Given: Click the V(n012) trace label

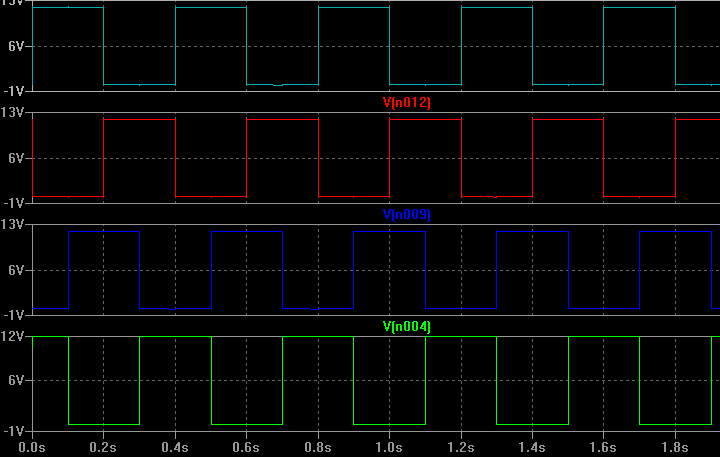Looking at the screenshot, I should [406, 102].
